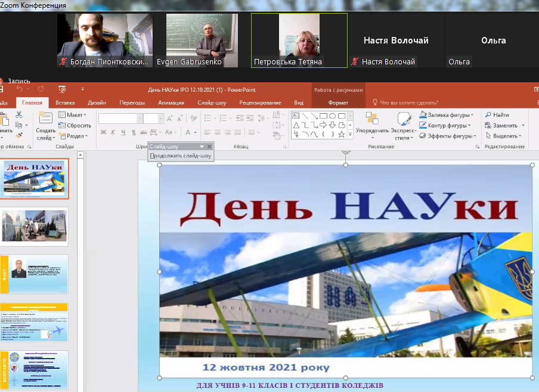539x392 pixels.
Task: Toggle underline (Ч) formatting
Action: click(123, 132)
